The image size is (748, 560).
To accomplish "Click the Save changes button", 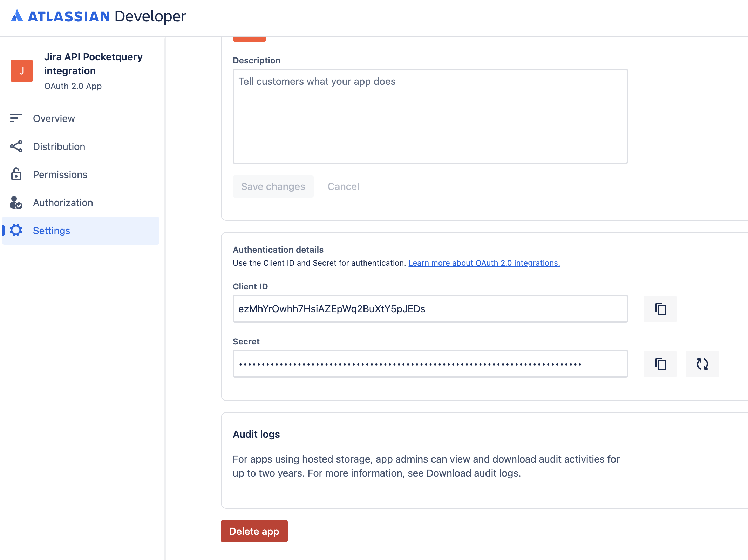I will (273, 186).
